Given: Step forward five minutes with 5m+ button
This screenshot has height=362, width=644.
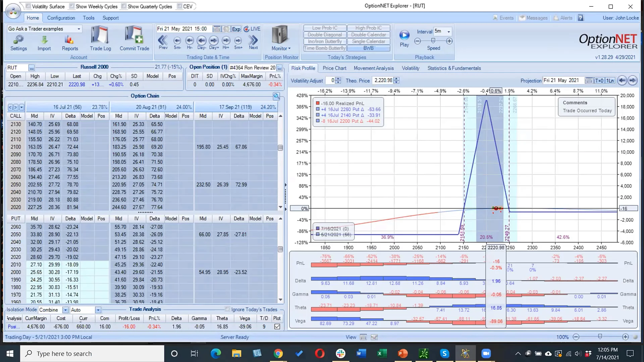Looking at the screenshot, I should click(x=238, y=43).
